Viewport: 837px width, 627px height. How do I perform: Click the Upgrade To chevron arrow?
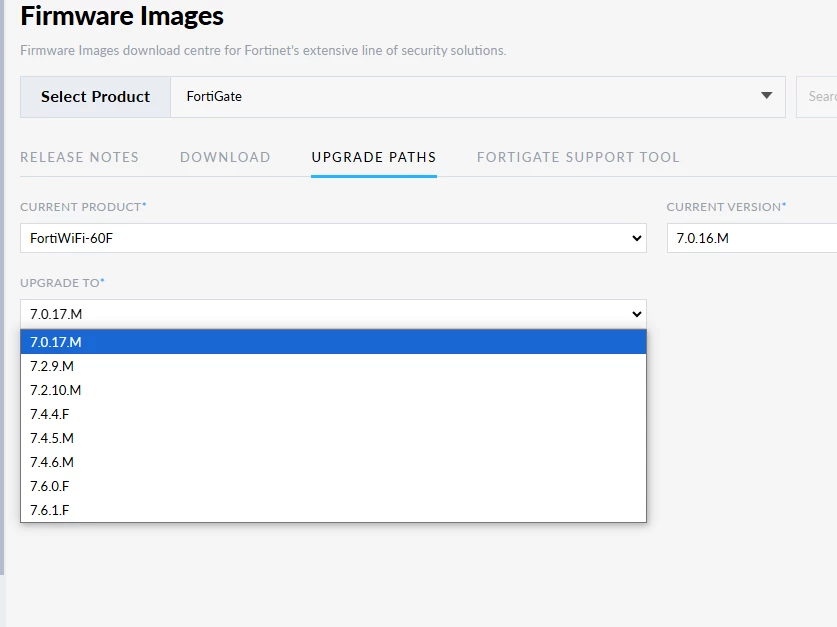636,314
